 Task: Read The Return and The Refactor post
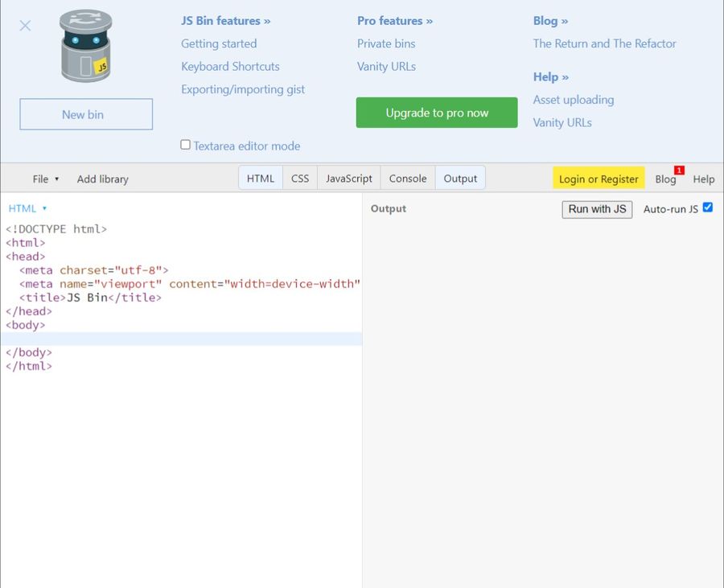coord(604,44)
